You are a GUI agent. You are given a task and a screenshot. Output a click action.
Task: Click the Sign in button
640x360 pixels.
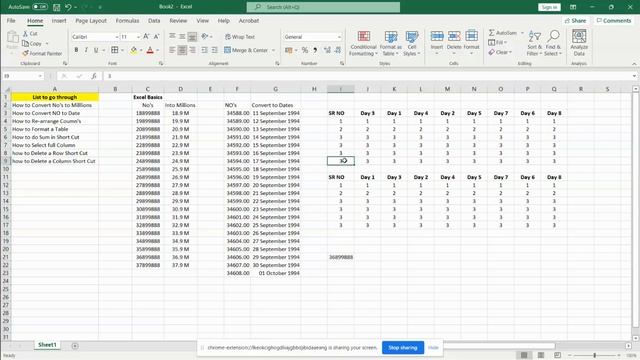549,7
